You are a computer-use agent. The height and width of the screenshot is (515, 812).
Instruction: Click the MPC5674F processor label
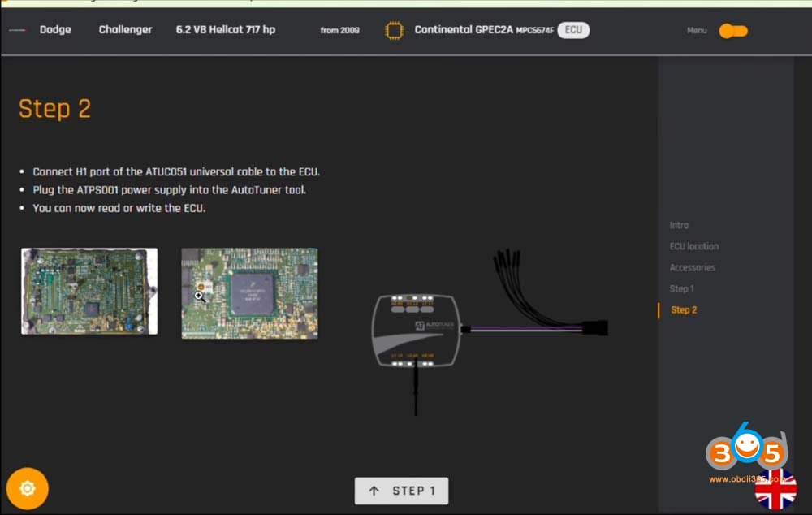pos(534,31)
